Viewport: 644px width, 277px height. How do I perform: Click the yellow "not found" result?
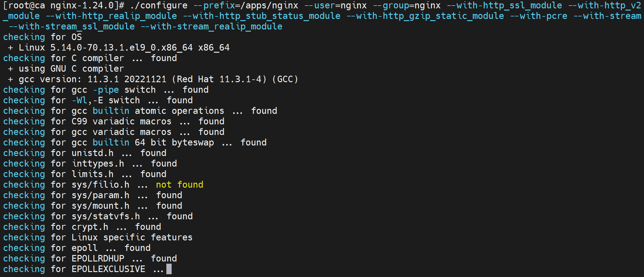pos(179,185)
